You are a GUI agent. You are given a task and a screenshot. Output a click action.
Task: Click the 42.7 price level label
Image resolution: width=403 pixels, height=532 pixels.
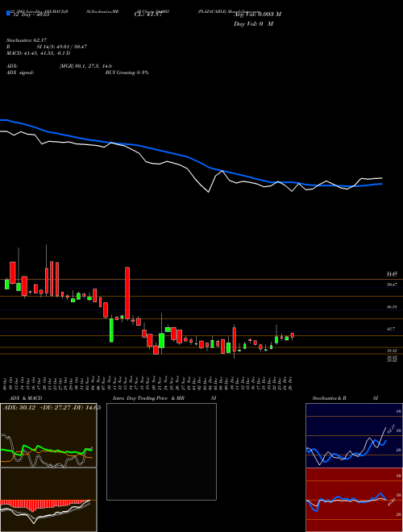pos(393,329)
